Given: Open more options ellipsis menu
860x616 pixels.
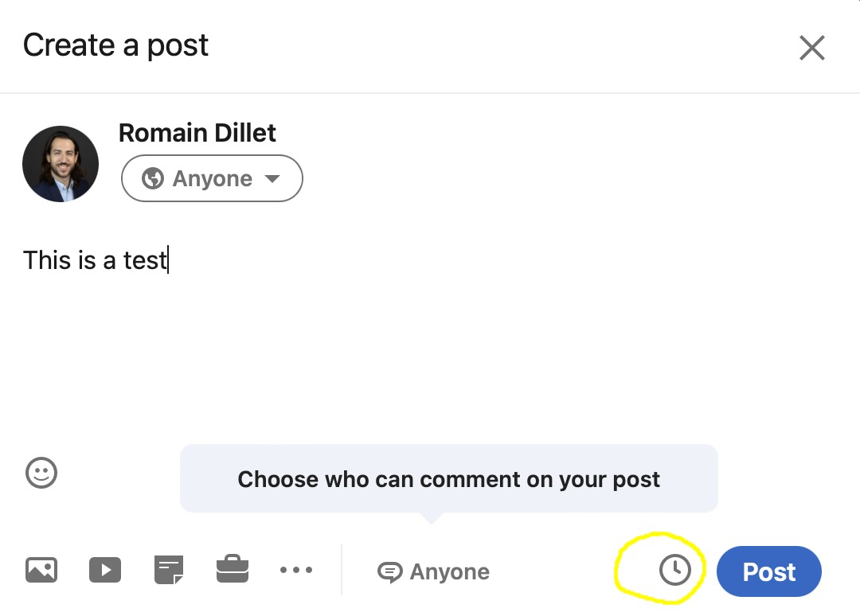Looking at the screenshot, I should point(296,570).
